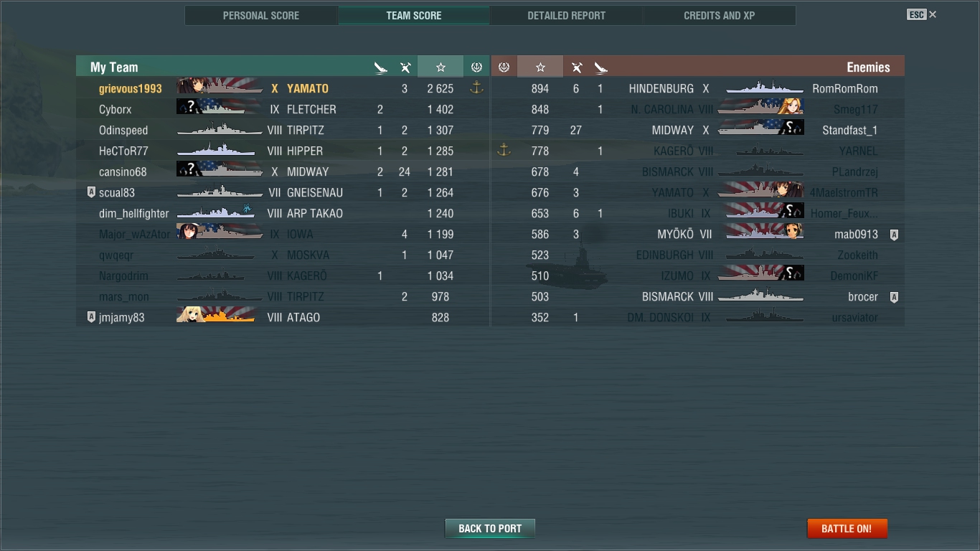
Task: Select the Team Score tab
Action: click(413, 15)
